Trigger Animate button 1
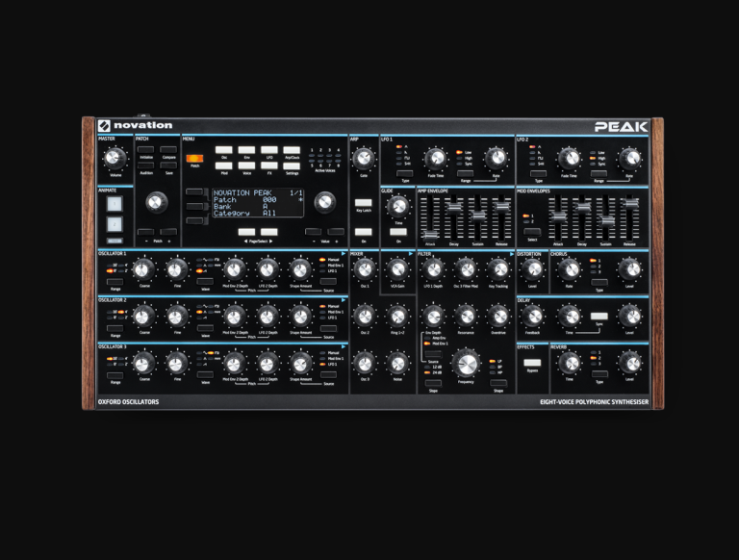 tap(115, 204)
